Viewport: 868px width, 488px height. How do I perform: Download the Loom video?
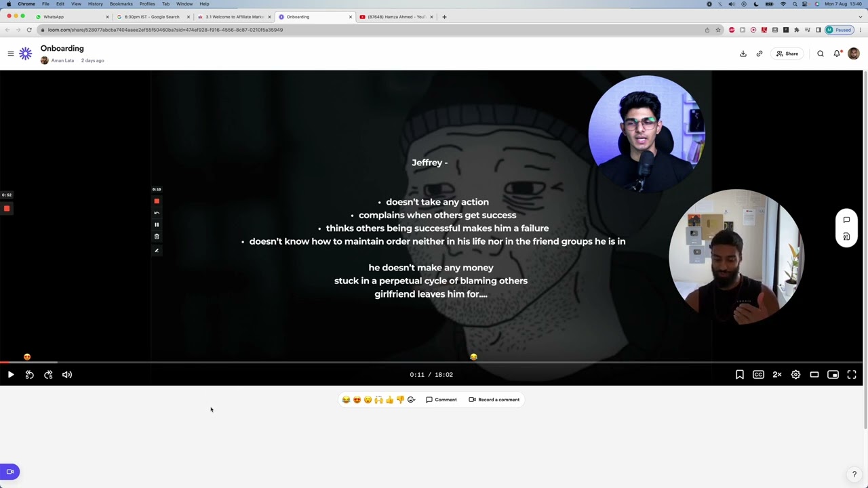click(743, 54)
